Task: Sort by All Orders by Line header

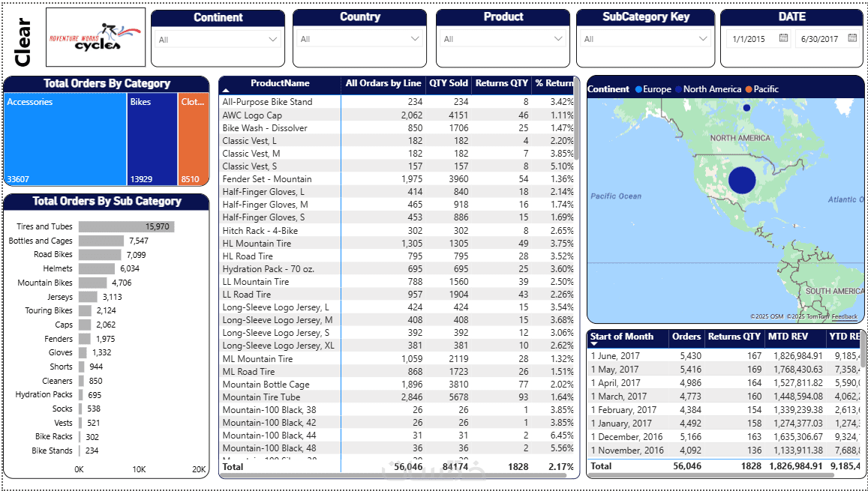Action: 383,83
